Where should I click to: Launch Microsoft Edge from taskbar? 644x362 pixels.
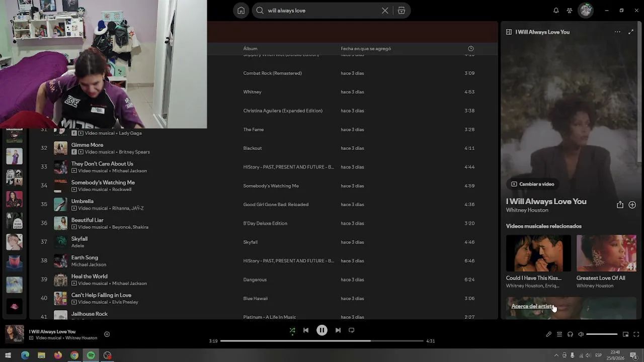click(25, 355)
